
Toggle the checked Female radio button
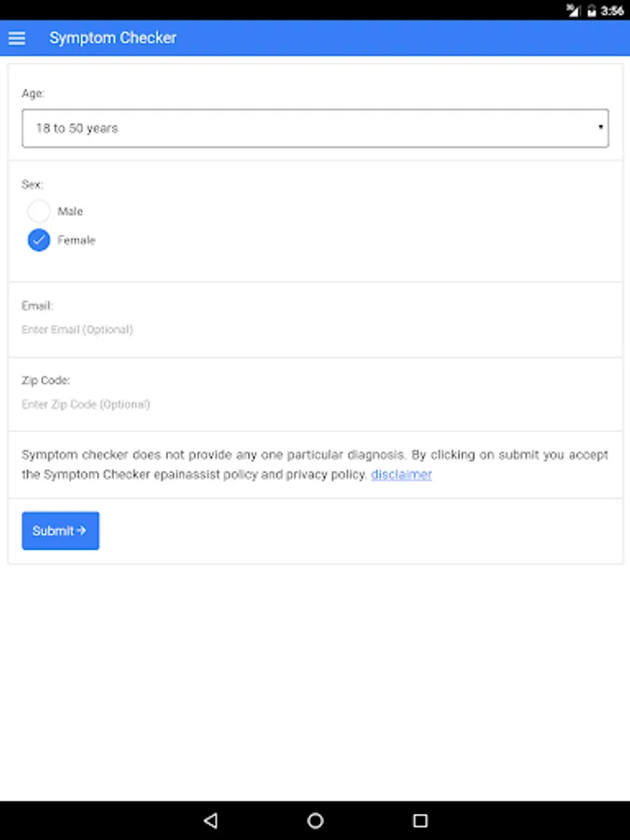(x=39, y=240)
